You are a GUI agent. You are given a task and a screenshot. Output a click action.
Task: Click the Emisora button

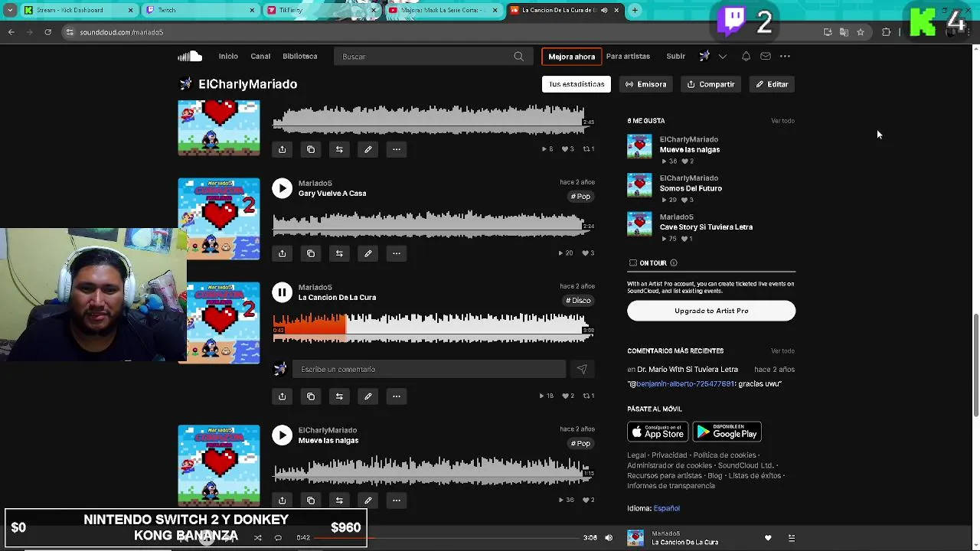pyautogui.click(x=646, y=84)
